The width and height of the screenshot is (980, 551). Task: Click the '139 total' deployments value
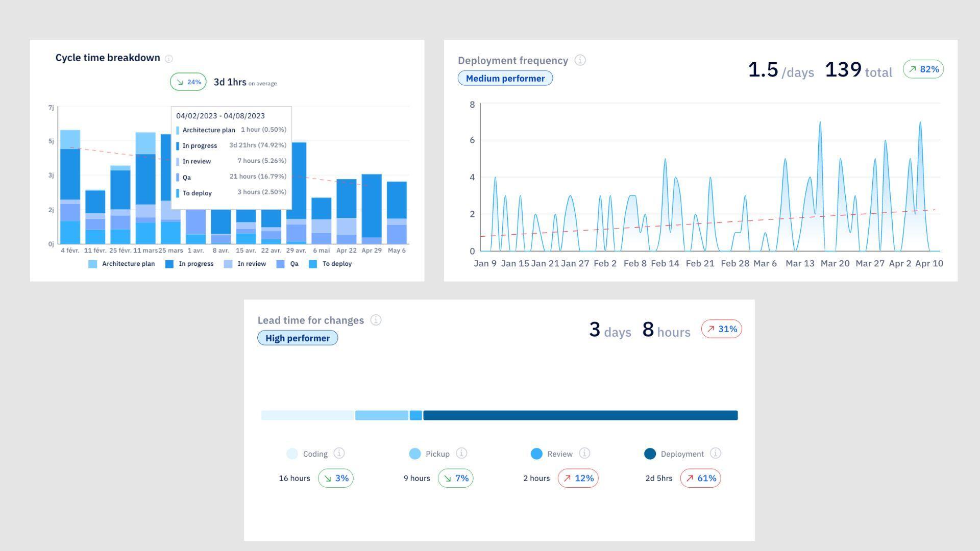[x=859, y=70]
